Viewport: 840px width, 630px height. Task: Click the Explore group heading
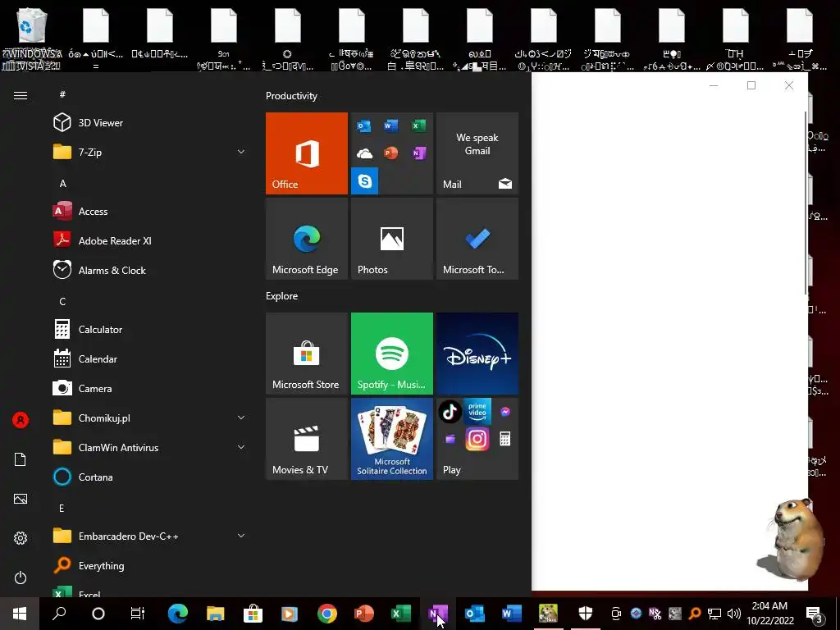(282, 295)
